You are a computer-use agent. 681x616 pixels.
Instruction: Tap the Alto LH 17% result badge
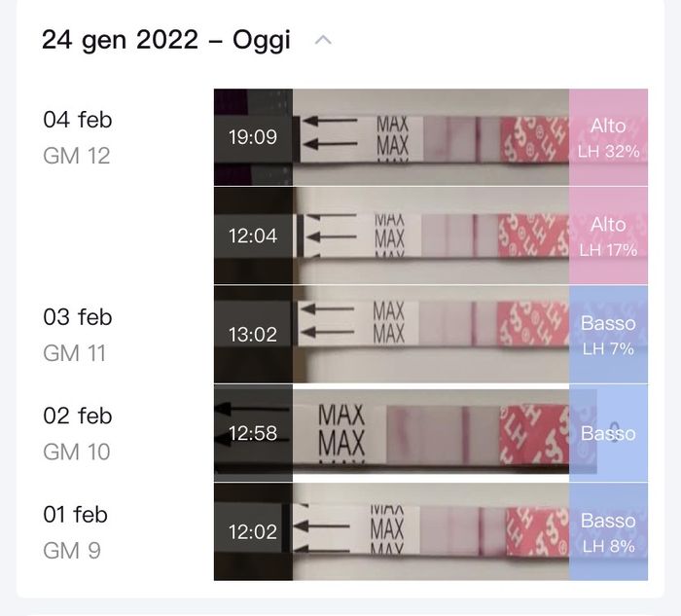[x=608, y=236]
